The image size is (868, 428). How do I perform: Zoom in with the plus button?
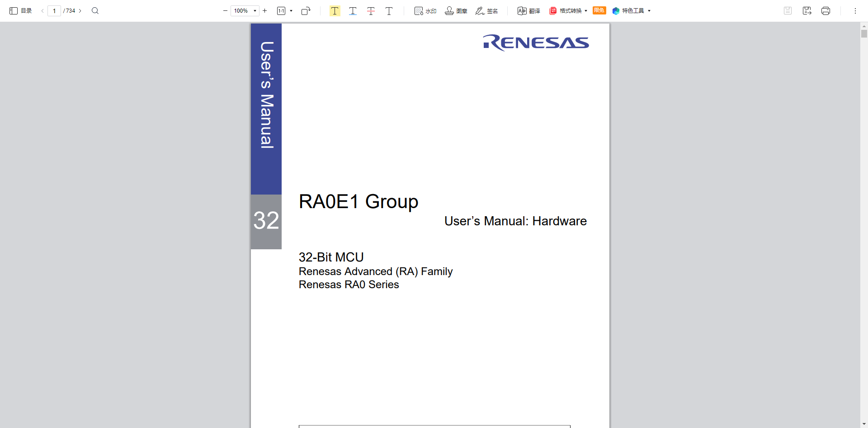pyautogui.click(x=265, y=11)
